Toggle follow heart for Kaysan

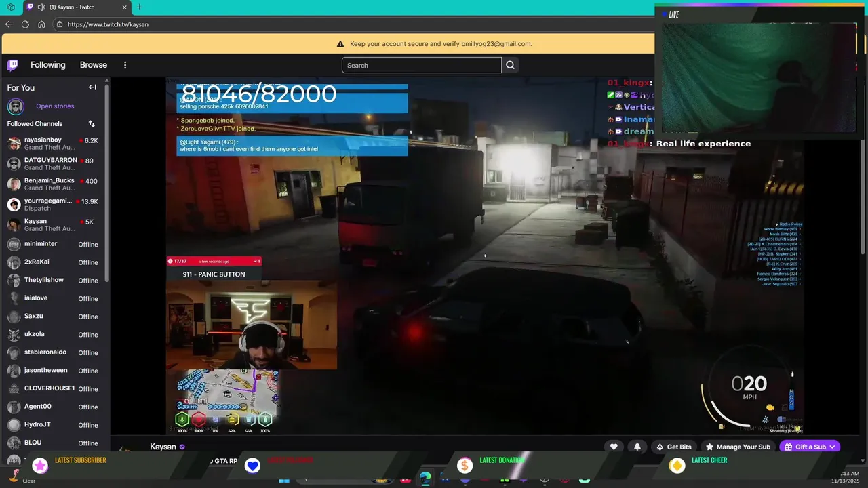click(x=614, y=447)
